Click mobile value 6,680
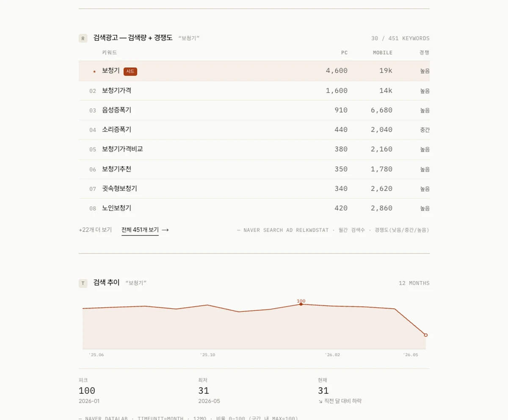This screenshot has height=420, width=508. coord(381,110)
